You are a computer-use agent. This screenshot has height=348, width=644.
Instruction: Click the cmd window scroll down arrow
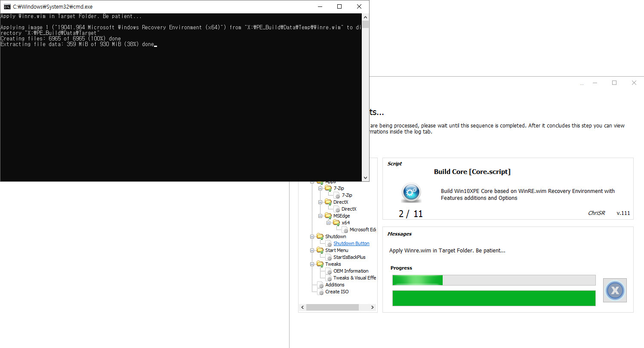coord(365,177)
